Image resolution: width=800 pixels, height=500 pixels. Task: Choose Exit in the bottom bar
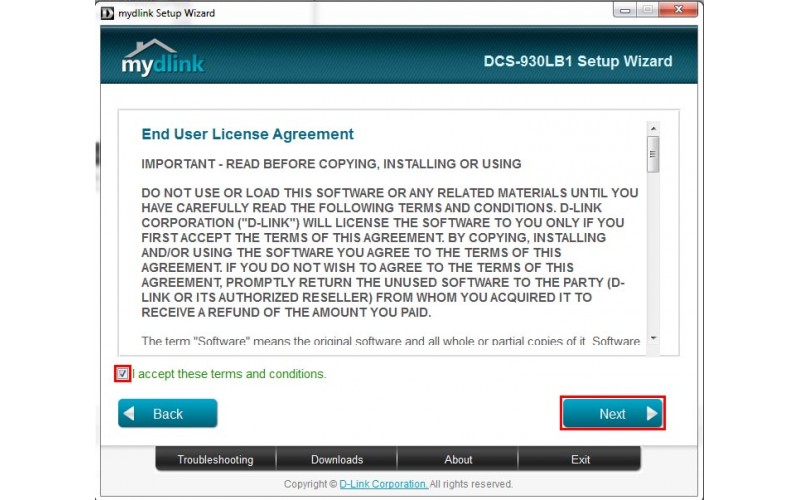click(x=580, y=460)
